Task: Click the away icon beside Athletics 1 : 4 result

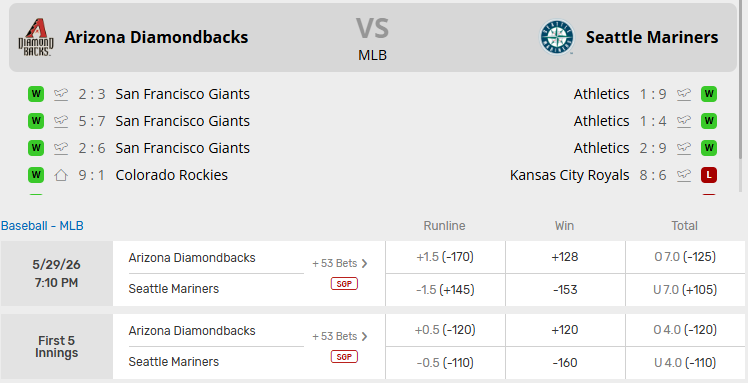Action: 684,121
